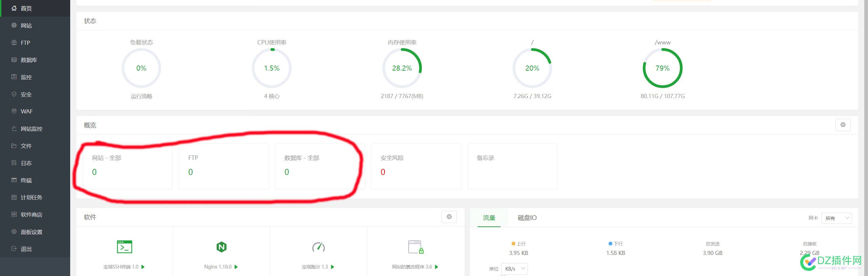The width and height of the screenshot is (868, 276).
Task: Click the Nginx 1.18.0 label
Action: (218, 267)
